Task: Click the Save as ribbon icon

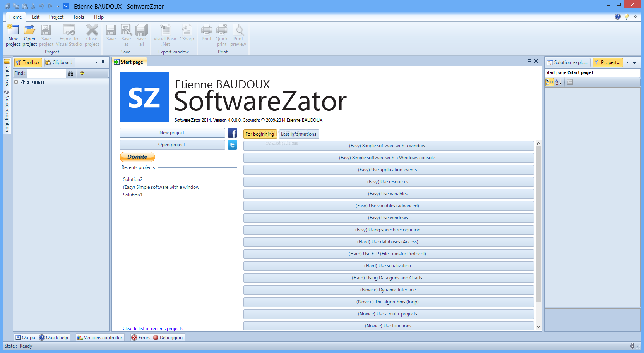Action: (126, 35)
